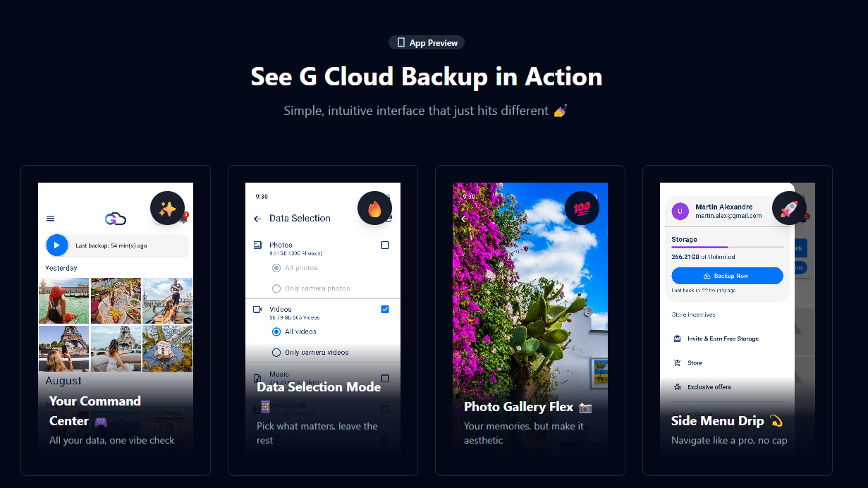Image resolution: width=868 pixels, height=488 pixels.
Task: Click the sparkles badge on Command Center card
Action: [167, 209]
